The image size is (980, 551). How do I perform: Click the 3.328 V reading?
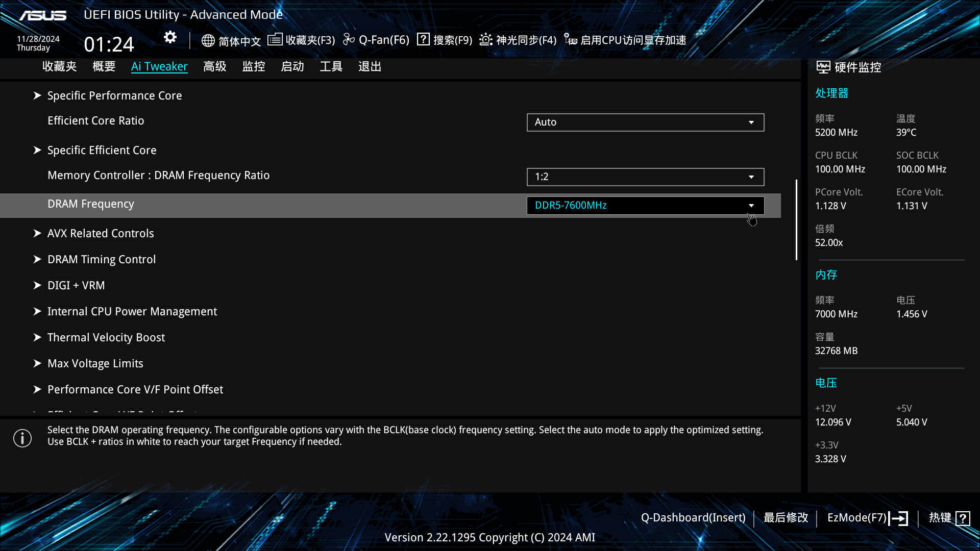(x=830, y=459)
